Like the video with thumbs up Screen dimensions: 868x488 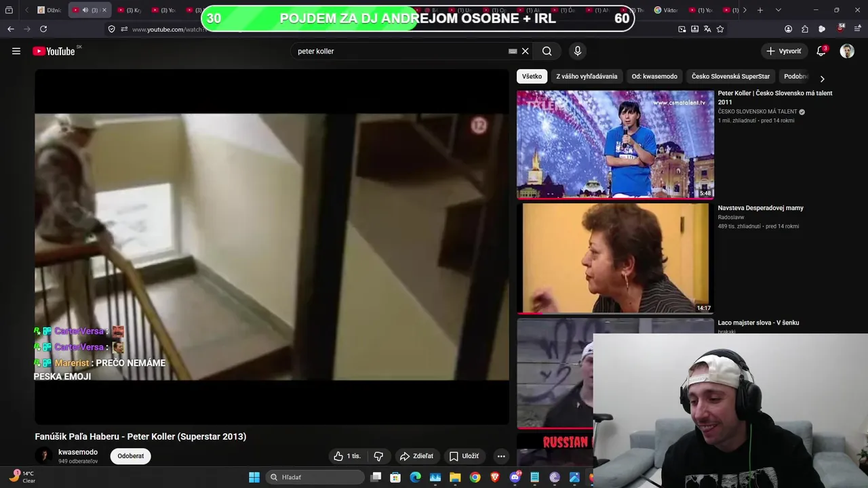tap(347, 456)
